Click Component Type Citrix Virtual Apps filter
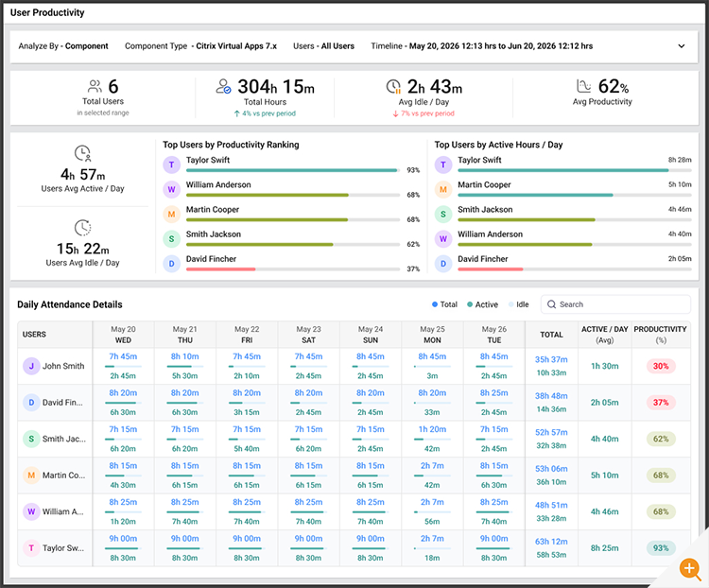 click(200, 46)
